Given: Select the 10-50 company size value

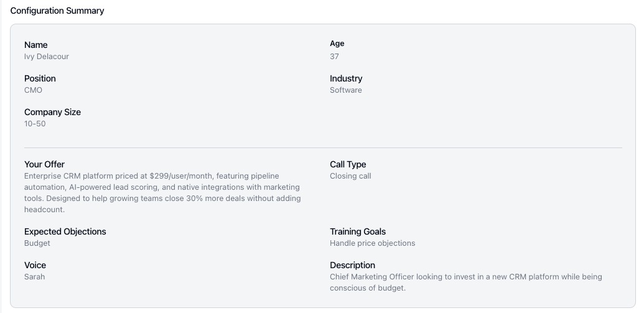Looking at the screenshot, I should point(35,124).
